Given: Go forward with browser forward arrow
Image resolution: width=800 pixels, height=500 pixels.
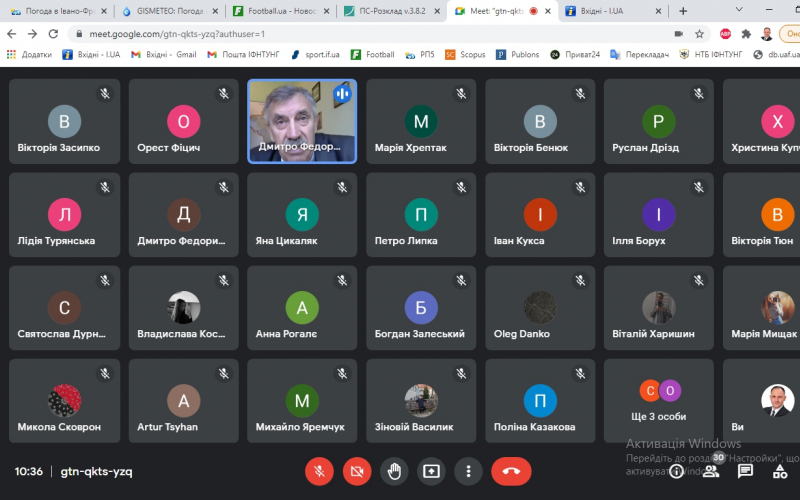Looking at the screenshot, I should pos(32,34).
